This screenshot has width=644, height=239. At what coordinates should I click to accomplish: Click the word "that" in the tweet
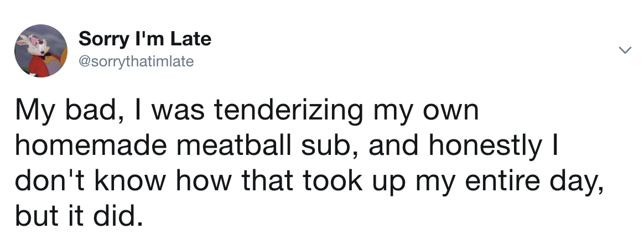tap(267, 181)
